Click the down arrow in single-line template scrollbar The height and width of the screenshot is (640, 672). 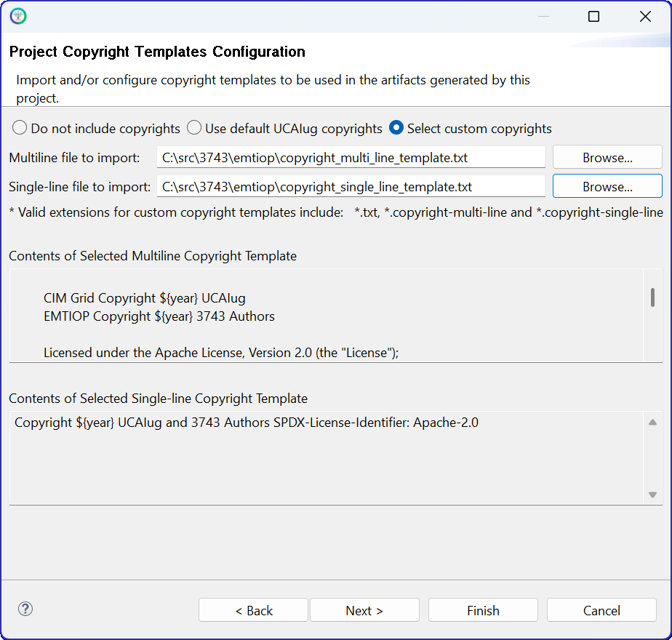pyautogui.click(x=652, y=495)
